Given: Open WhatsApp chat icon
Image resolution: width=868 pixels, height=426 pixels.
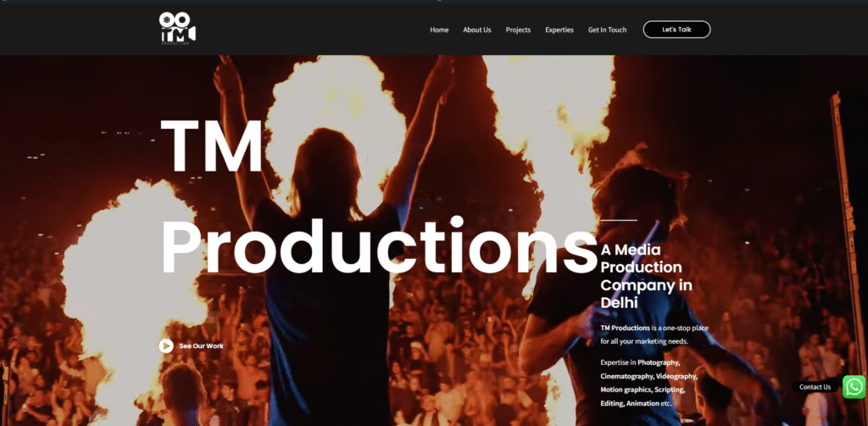Looking at the screenshot, I should click(x=854, y=387).
